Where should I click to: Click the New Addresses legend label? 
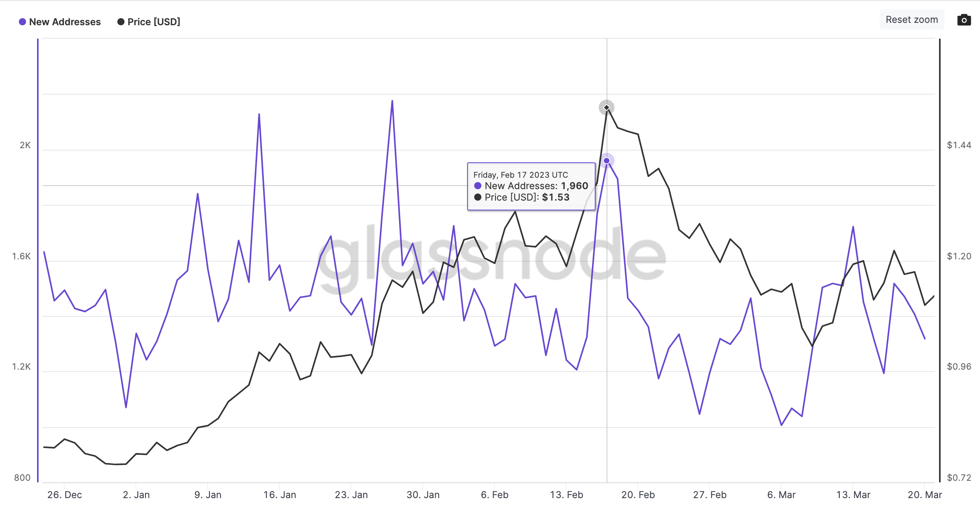pos(65,22)
